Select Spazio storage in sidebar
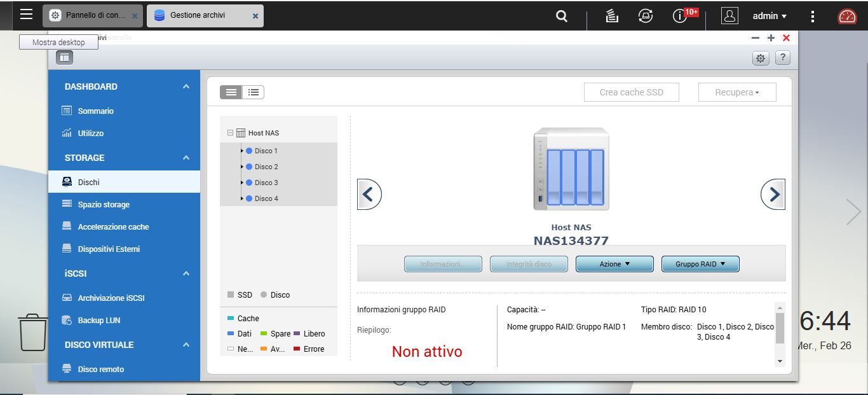 click(x=104, y=204)
